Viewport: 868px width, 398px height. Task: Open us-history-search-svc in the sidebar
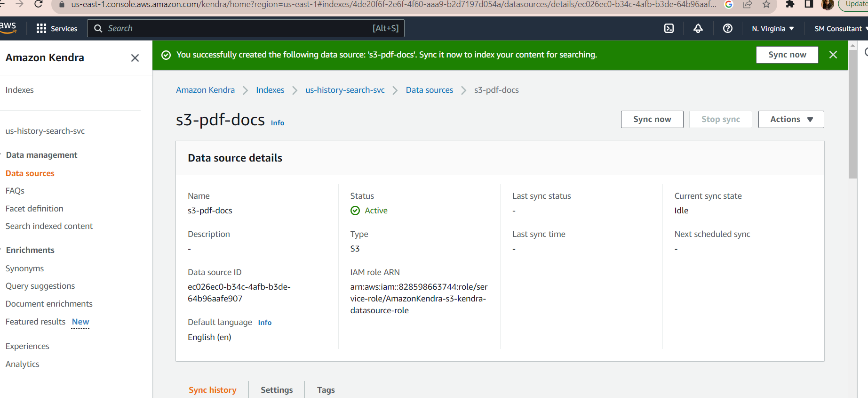(x=45, y=131)
